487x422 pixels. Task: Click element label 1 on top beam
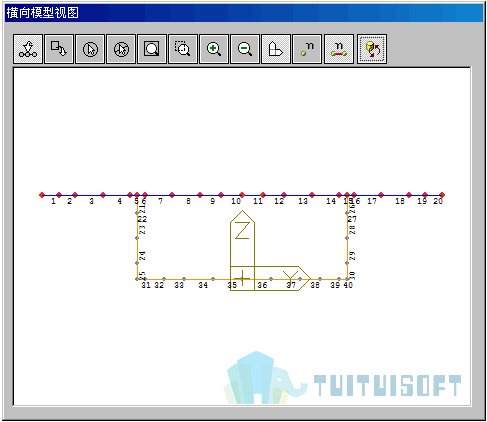click(53, 201)
